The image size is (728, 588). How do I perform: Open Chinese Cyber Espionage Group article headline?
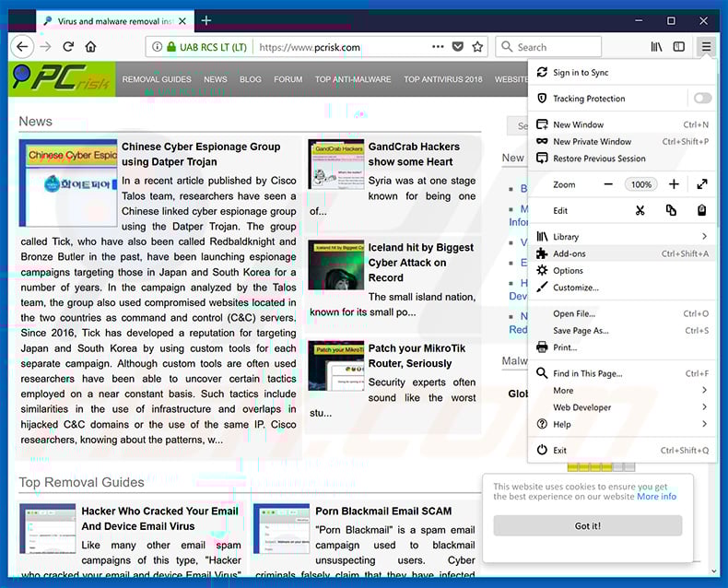pos(201,154)
